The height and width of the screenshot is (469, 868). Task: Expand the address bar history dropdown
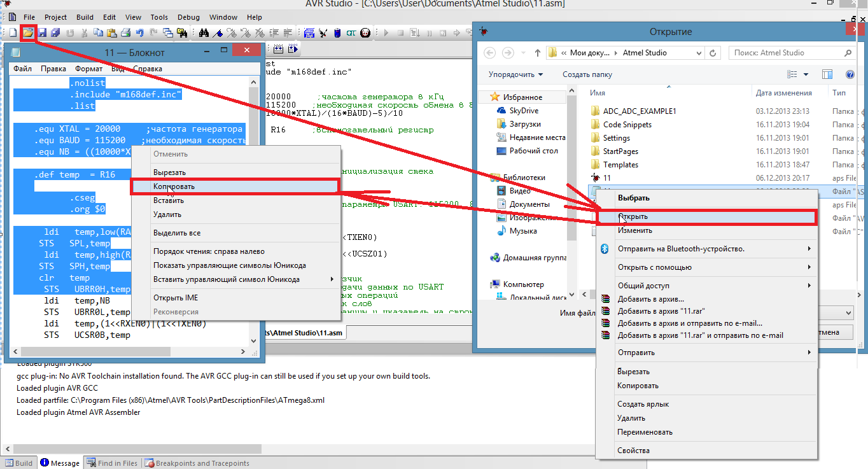(699, 53)
